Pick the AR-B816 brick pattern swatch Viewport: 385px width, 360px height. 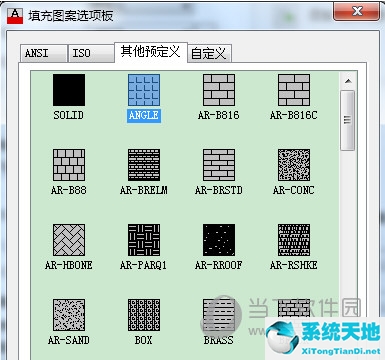219,90
